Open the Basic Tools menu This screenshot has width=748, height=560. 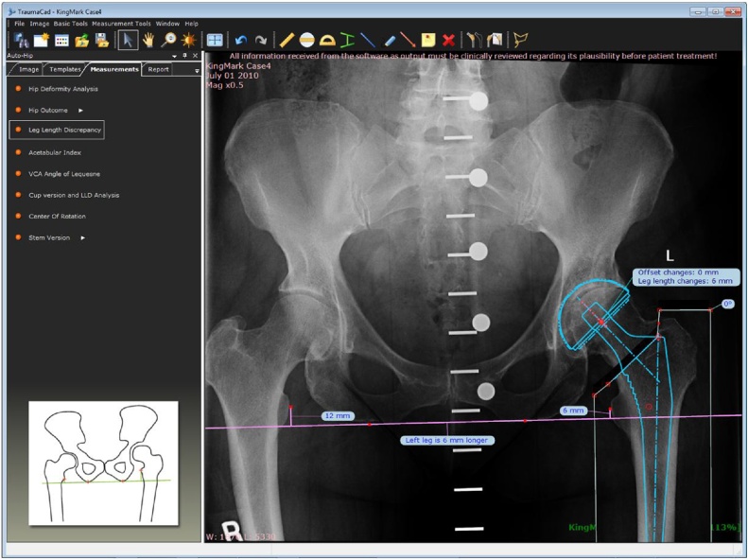(x=71, y=24)
